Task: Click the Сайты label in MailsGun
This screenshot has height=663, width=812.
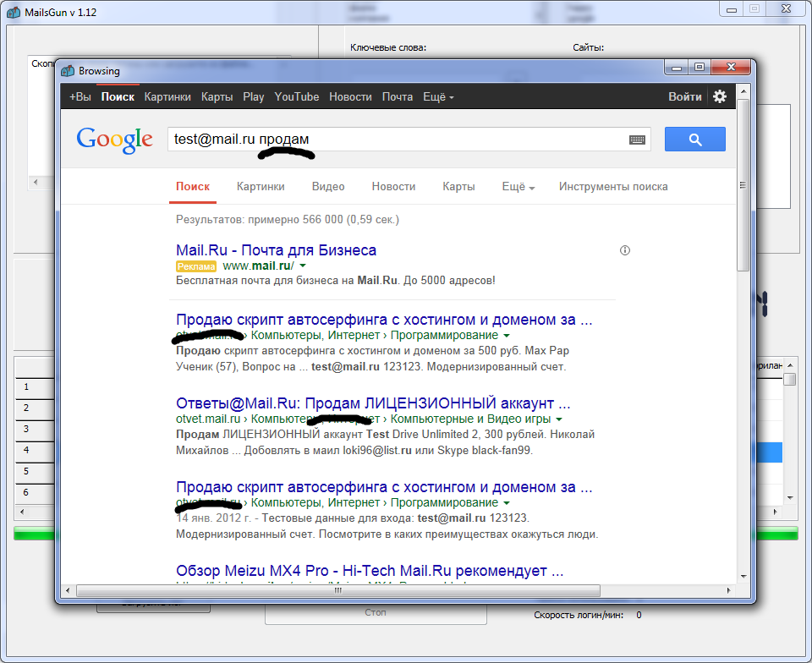Action: click(589, 47)
